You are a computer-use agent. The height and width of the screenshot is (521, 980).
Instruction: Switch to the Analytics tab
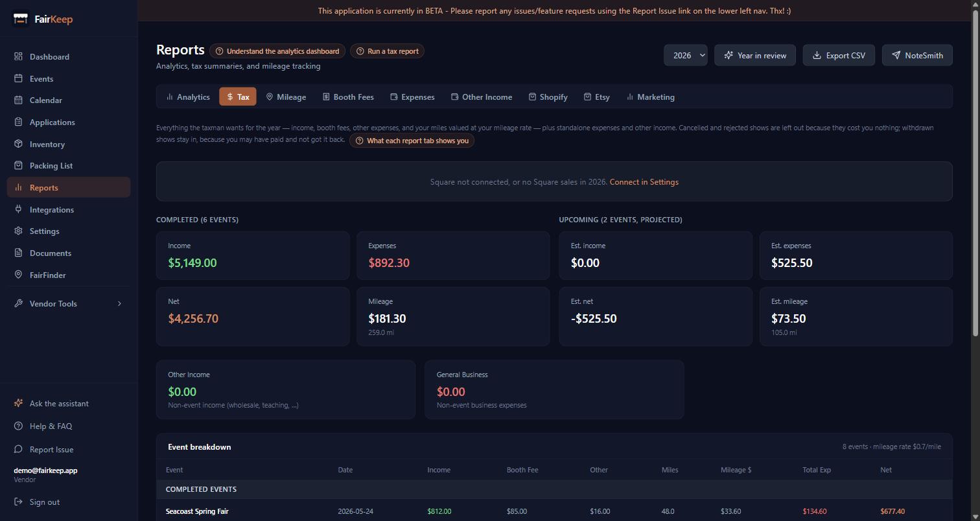coord(188,97)
